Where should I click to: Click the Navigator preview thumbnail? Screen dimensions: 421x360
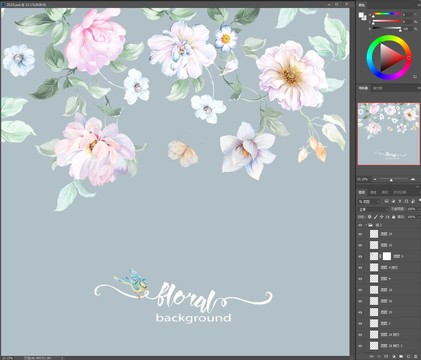tap(389, 134)
